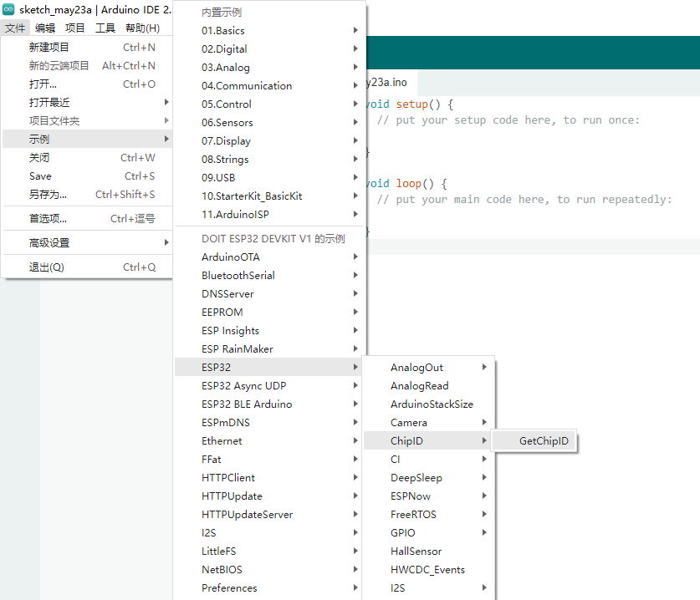Expand 01.Basics examples
Image resolution: width=700 pixels, height=600 pixels.
(269, 30)
